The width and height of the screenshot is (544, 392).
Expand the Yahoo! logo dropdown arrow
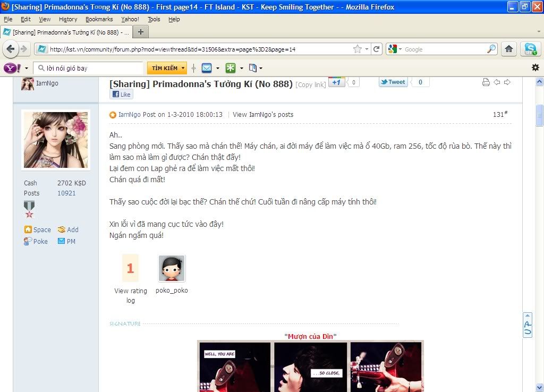click(x=27, y=69)
